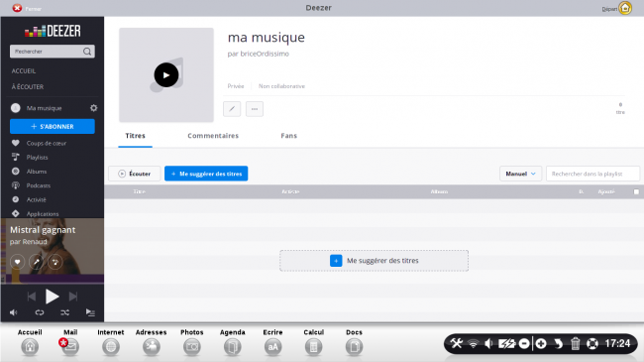Focus Rechercher dans la playlist field
Image resolution: width=644 pixels, height=362 pixels.
[592, 174]
